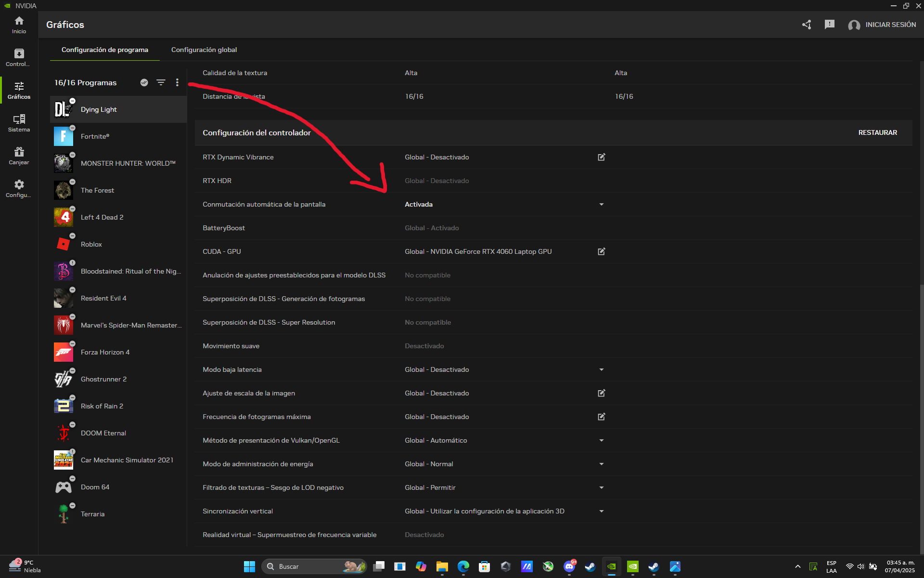Viewport: 924px width, 578px height.
Task: Select Fortnite in the programs list
Action: (x=118, y=136)
